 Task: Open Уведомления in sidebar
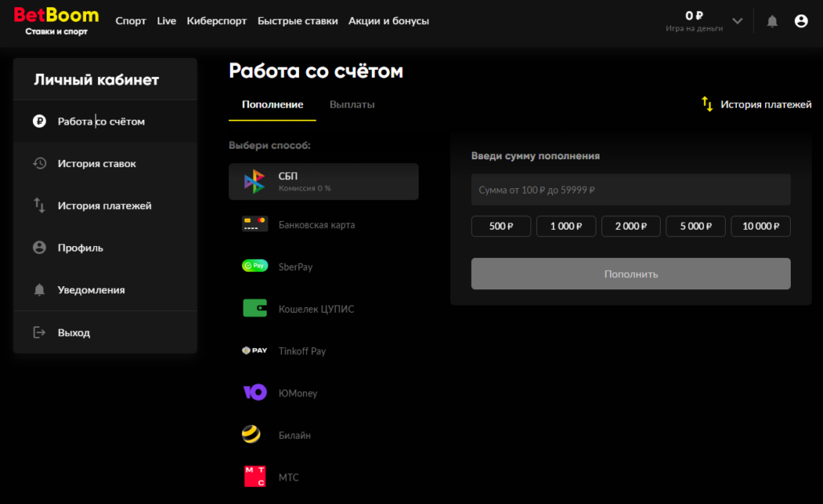[x=105, y=289]
